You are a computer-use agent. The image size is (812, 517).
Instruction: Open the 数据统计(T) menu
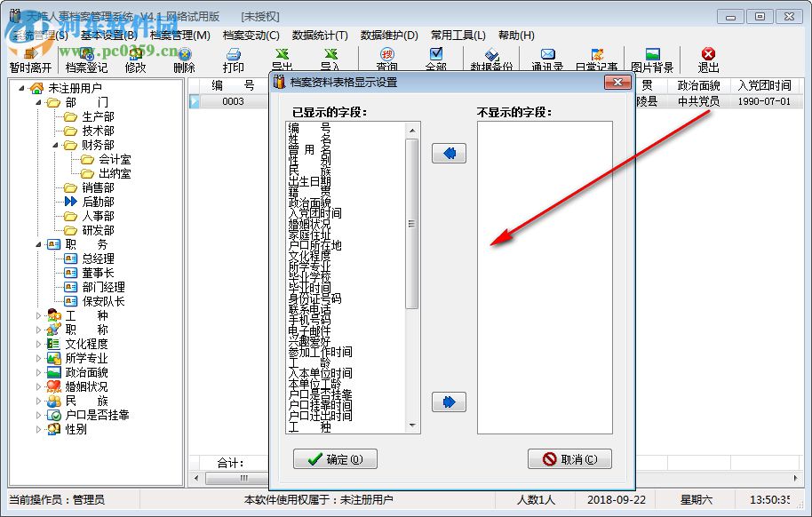[x=320, y=36]
